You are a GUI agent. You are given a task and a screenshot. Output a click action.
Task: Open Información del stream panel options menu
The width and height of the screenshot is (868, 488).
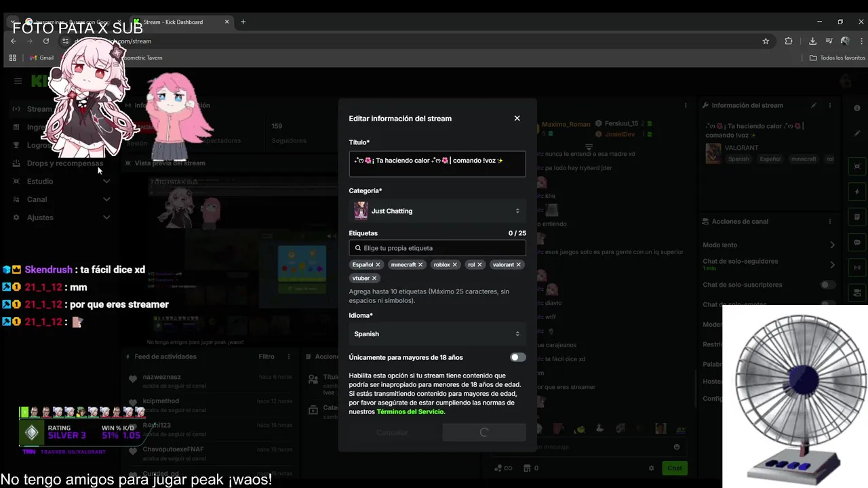(830, 106)
